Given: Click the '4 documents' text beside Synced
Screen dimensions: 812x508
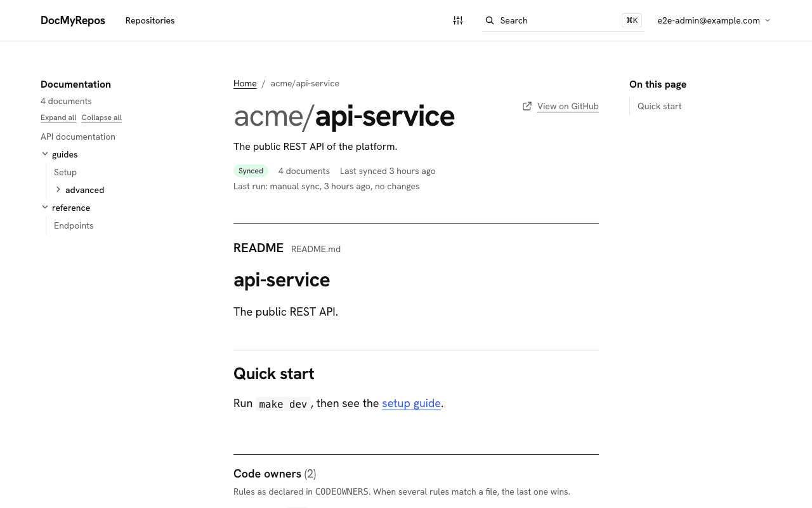Looking at the screenshot, I should (304, 171).
